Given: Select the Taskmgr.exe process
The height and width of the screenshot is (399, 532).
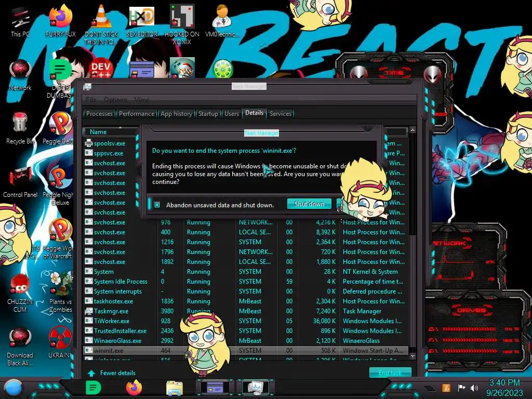Looking at the screenshot, I should (x=246, y=311).
